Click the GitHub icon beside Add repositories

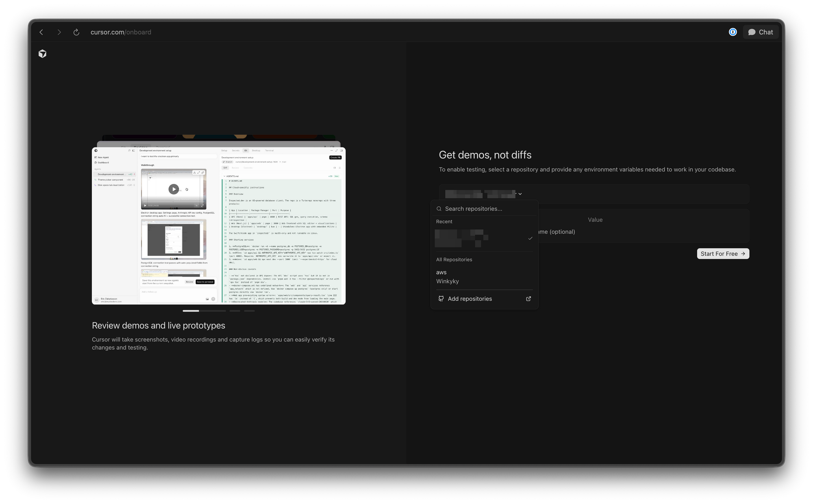pyautogui.click(x=441, y=299)
